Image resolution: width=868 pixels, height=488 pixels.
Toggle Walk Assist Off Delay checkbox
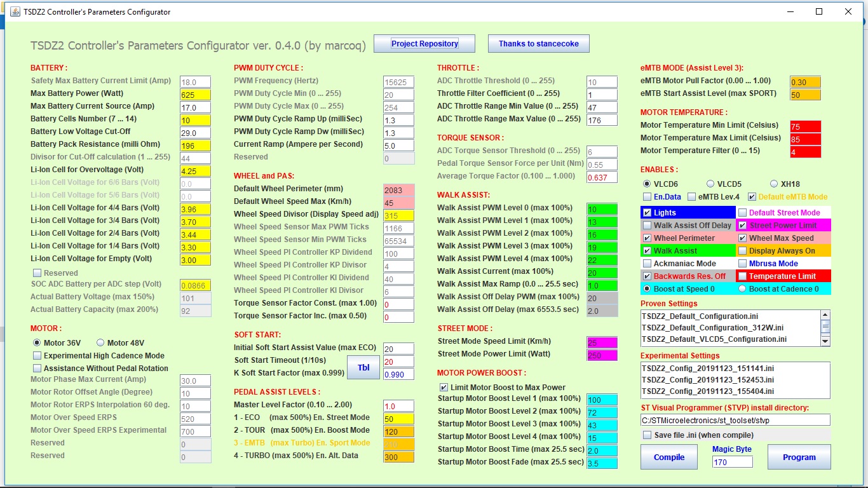647,226
